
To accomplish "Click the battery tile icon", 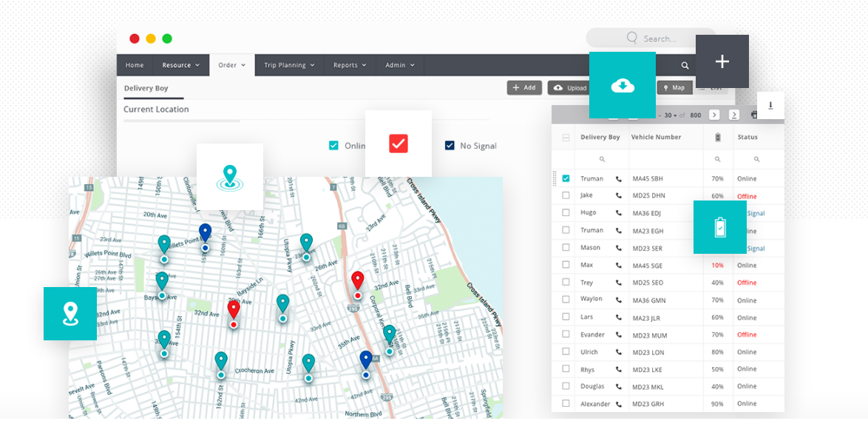I will coord(720,227).
